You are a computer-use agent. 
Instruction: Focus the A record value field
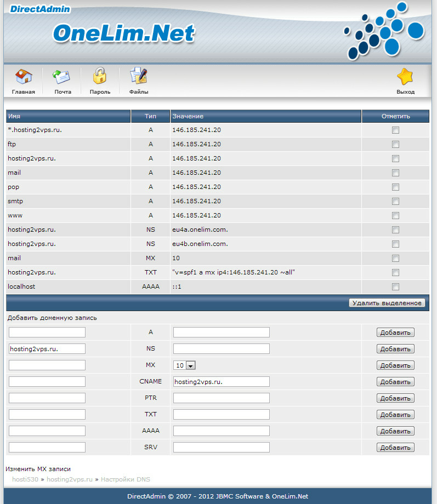tap(222, 333)
